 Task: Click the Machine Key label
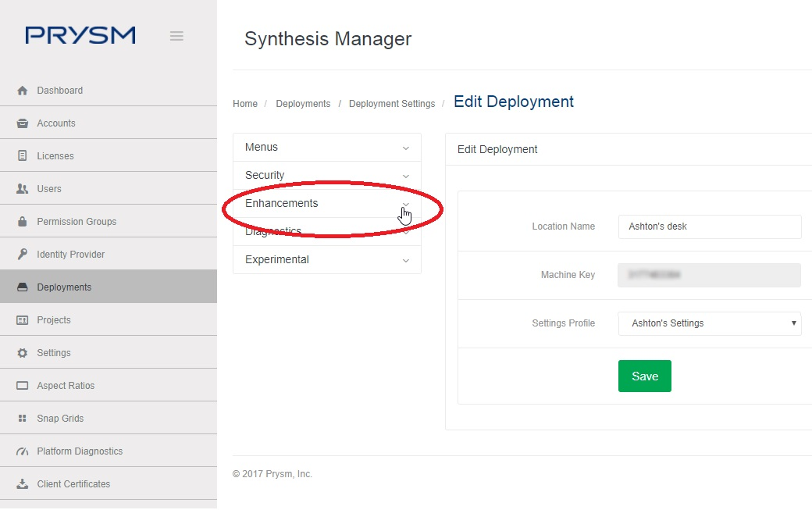[x=568, y=274]
